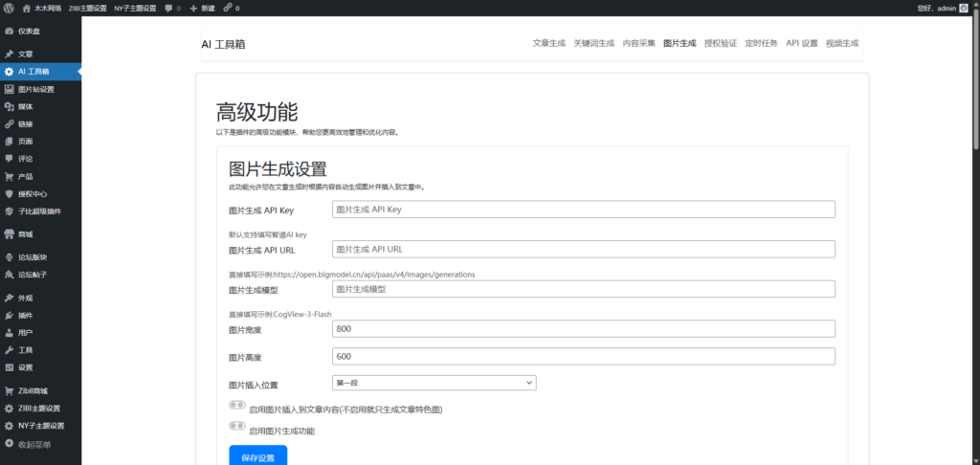Click the sidebar ZIBI主题设置 gear icon

[9, 409]
